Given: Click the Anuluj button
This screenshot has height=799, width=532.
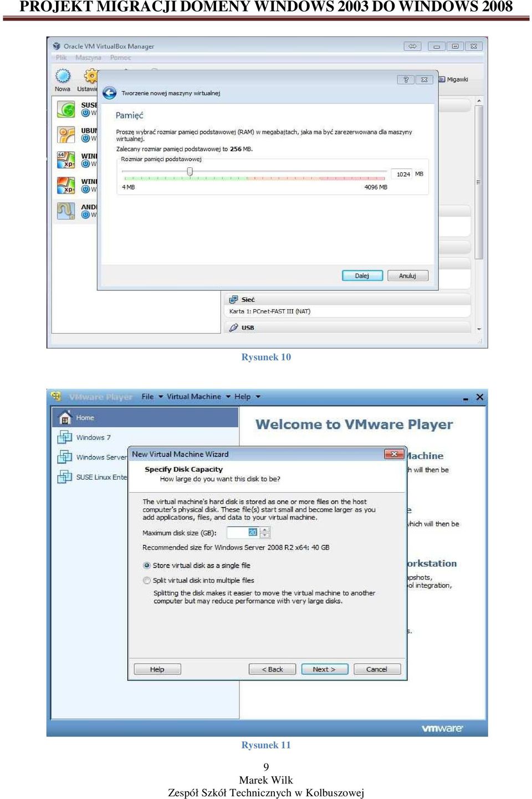Looking at the screenshot, I should click(x=407, y=275).
